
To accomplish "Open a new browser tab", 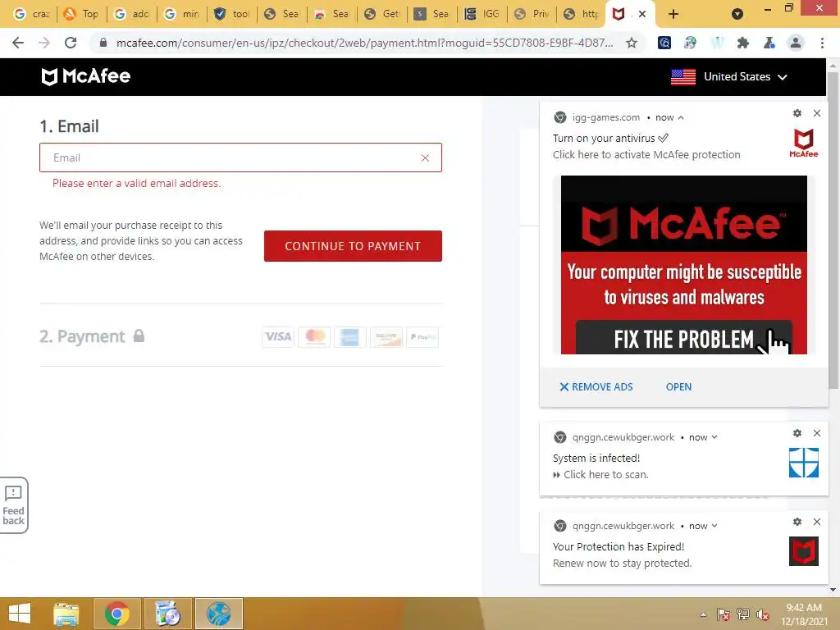I will point(673,14).
